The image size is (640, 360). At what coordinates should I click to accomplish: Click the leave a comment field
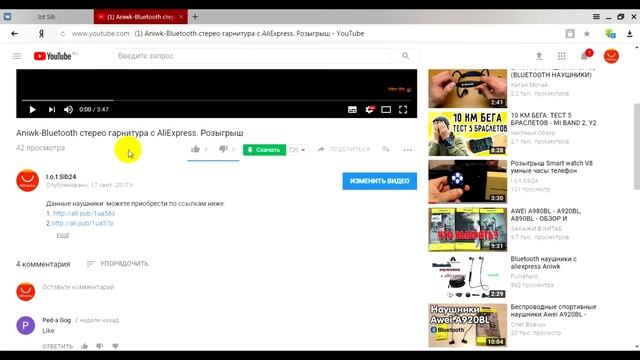click(x=78, y=287)
